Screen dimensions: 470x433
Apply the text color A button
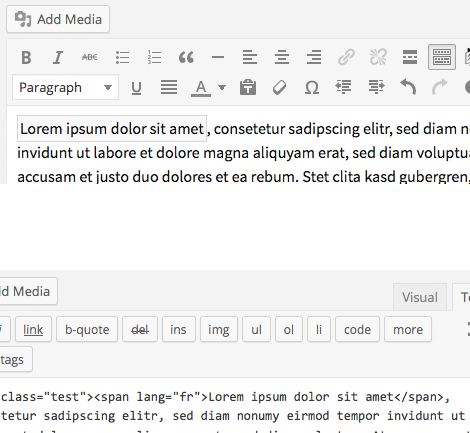click(201, 88)
